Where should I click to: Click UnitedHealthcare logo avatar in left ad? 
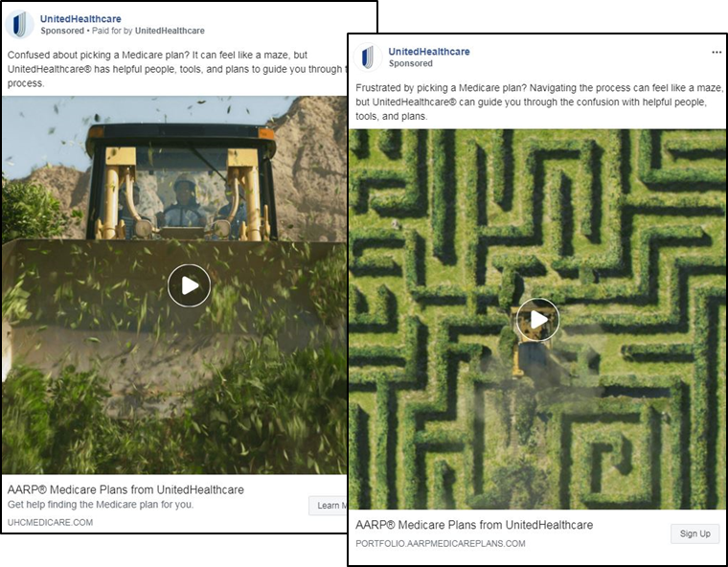tap(19, 25)
